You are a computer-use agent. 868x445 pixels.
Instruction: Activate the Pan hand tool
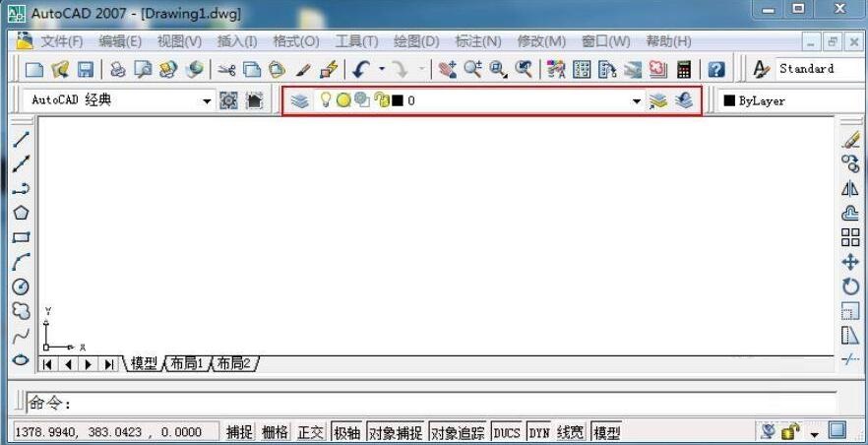tap(447, 69)
